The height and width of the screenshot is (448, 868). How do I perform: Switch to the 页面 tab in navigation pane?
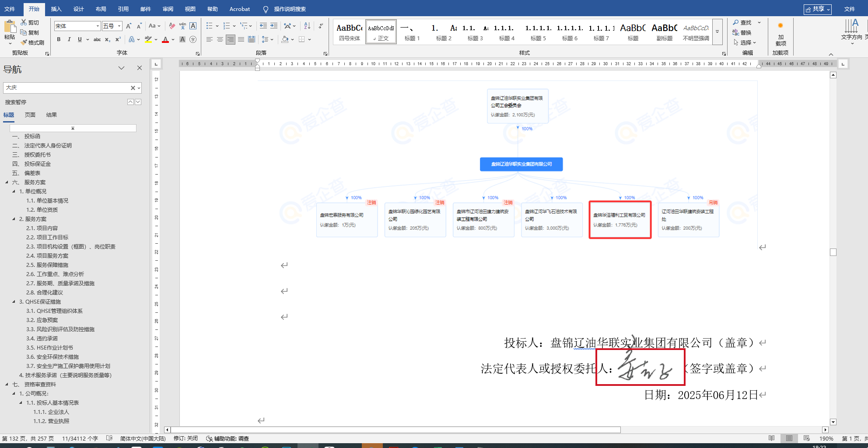pos(30,115)
